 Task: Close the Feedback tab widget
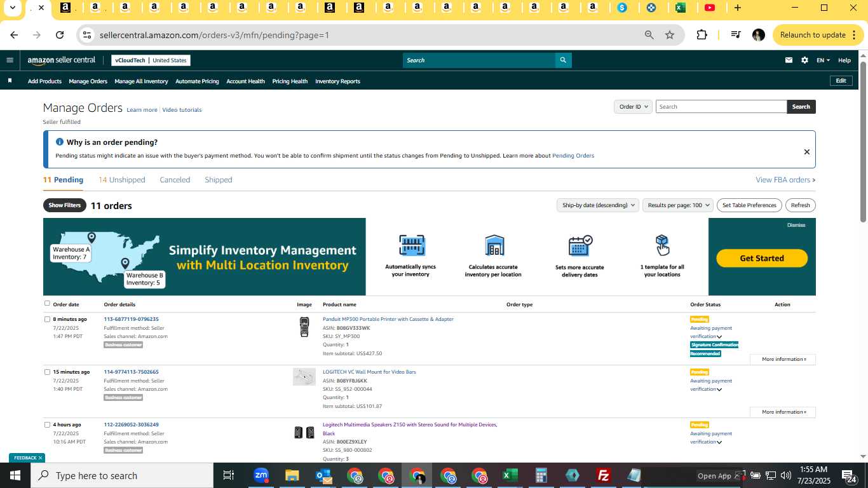(40, 457)
